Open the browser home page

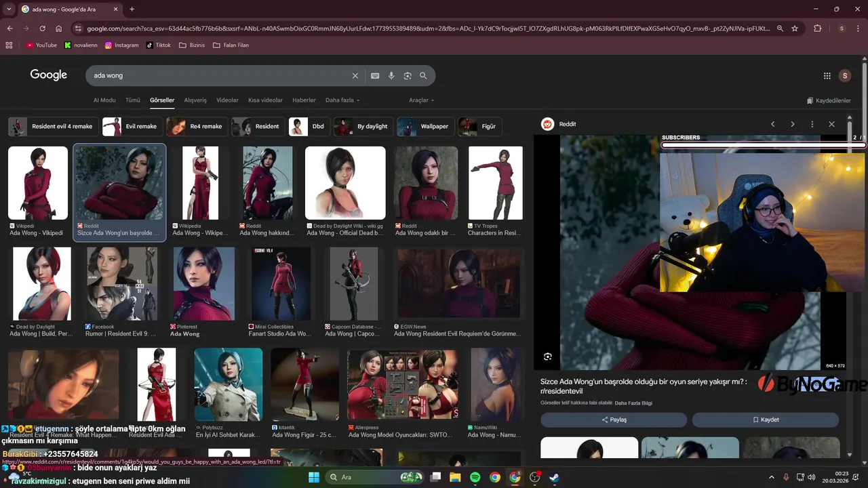tap(58, 28)
